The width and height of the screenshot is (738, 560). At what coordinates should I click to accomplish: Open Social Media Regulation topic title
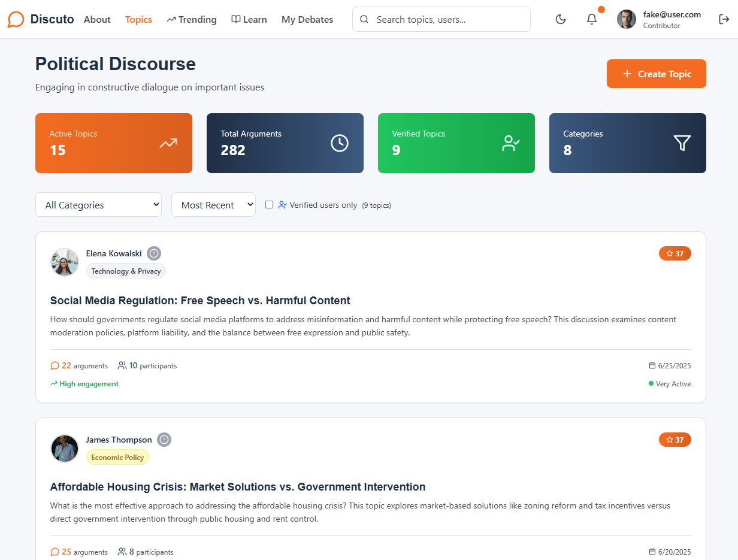200,301
